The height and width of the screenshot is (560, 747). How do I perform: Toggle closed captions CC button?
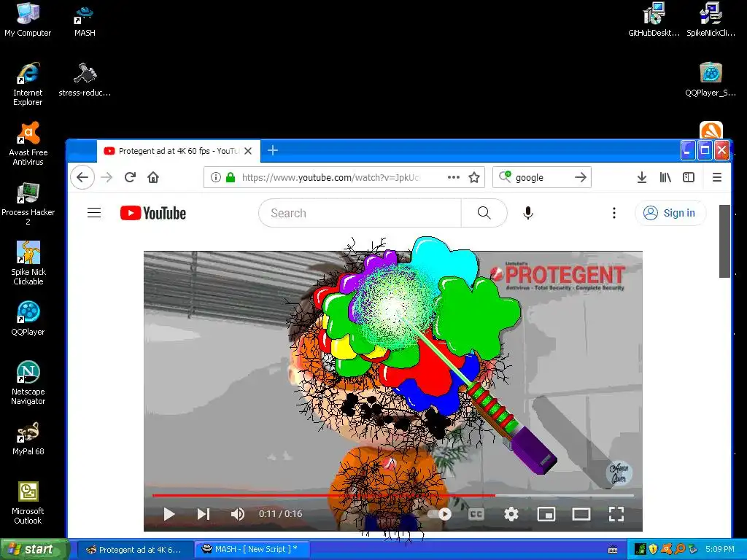[476, 514]
